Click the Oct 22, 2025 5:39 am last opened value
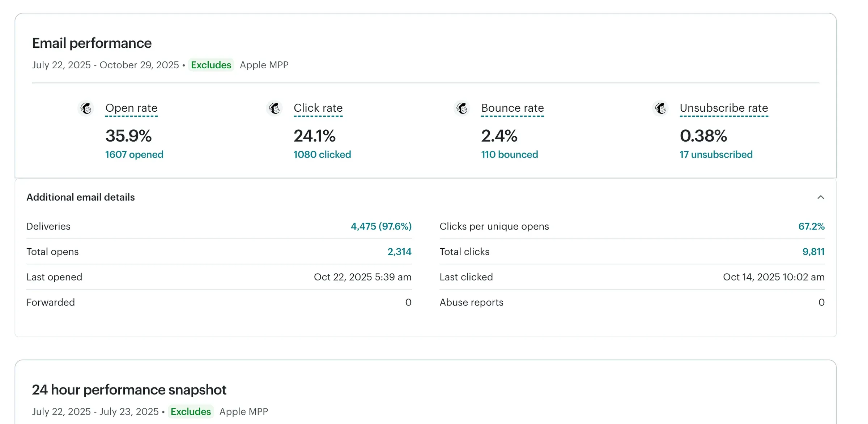Viewport: 868px width, 424px height. (x=363, y=277)
